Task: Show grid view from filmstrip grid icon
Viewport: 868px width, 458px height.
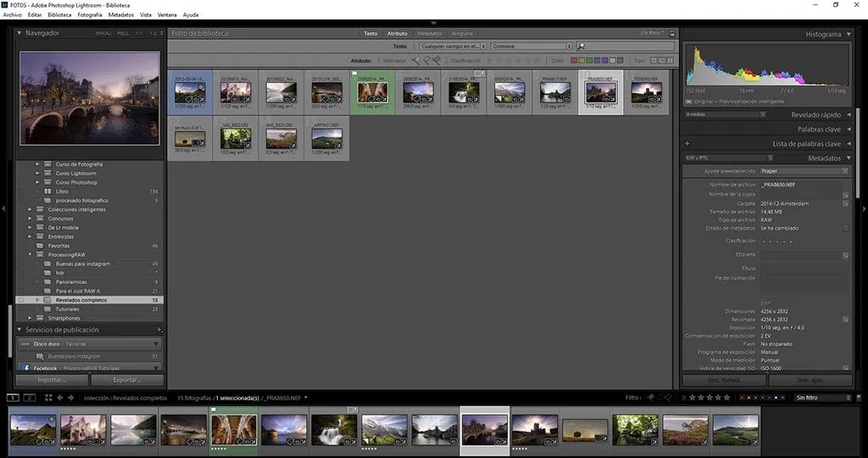Action: coord(47,397)
